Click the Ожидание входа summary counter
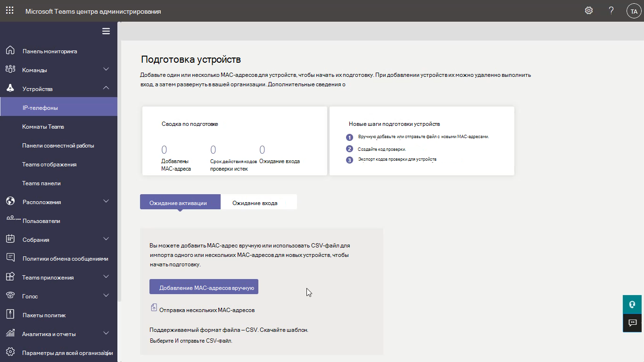Viewport: 644px width, 362px height. pyautogui.click(x=280, y=155)
